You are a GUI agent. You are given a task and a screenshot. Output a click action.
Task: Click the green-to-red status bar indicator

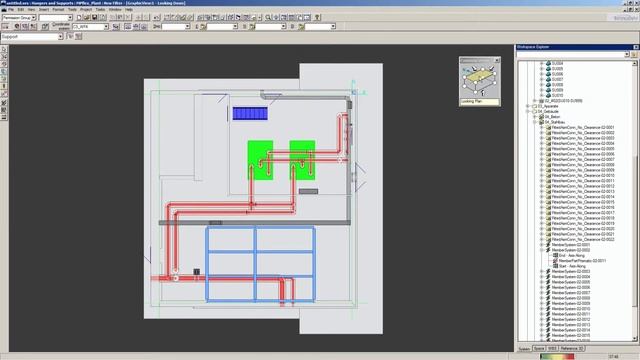click(557, 357)
